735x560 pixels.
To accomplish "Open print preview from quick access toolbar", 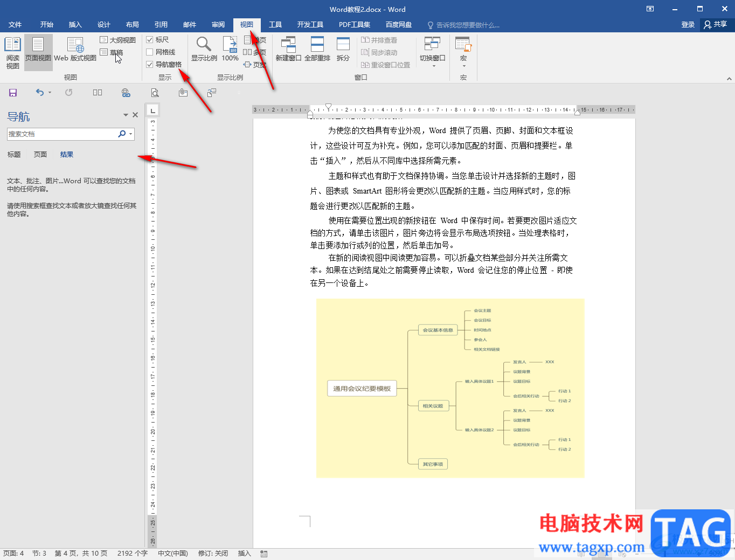I will tap(155, 93).
